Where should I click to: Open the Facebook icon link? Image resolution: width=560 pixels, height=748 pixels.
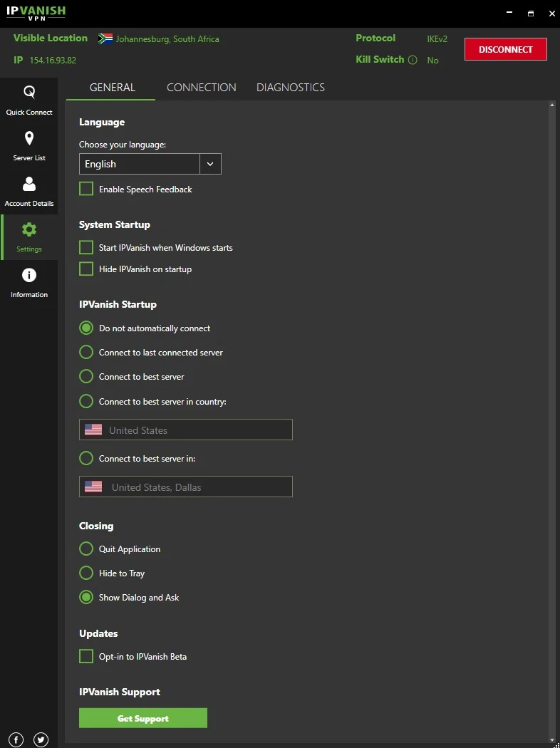pyautogui.click(x=16, y=739)
